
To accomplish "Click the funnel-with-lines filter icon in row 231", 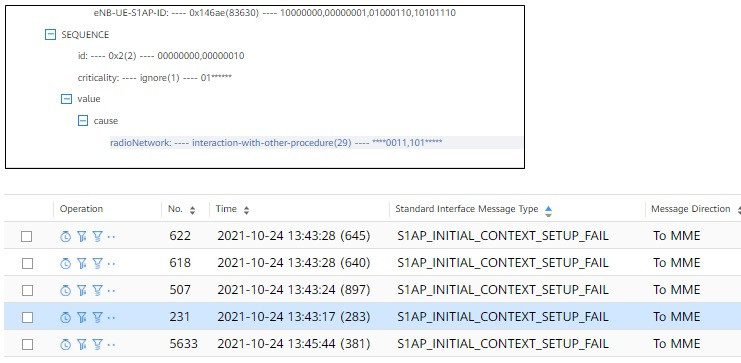I will point(97,317).
